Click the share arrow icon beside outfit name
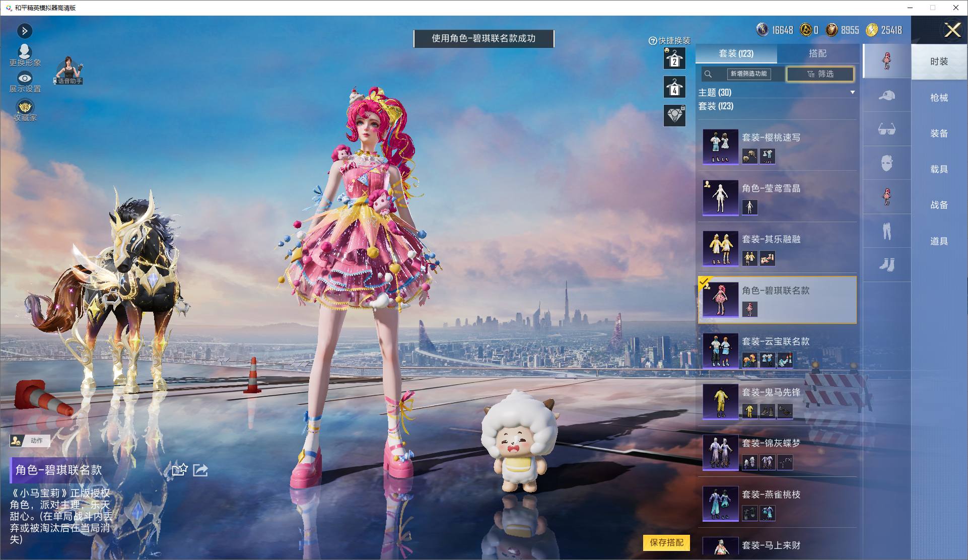Viewport: 968px width, 560px height. [x=200, y=470]
